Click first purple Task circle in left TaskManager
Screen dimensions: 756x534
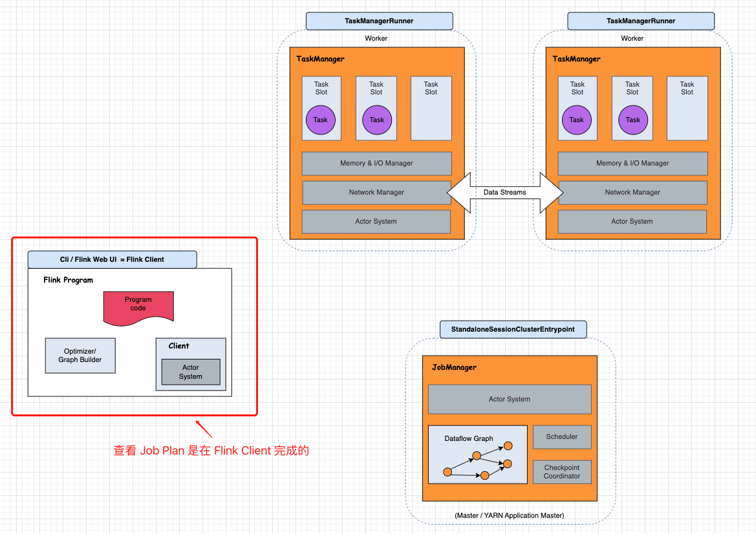pos(321,120)
